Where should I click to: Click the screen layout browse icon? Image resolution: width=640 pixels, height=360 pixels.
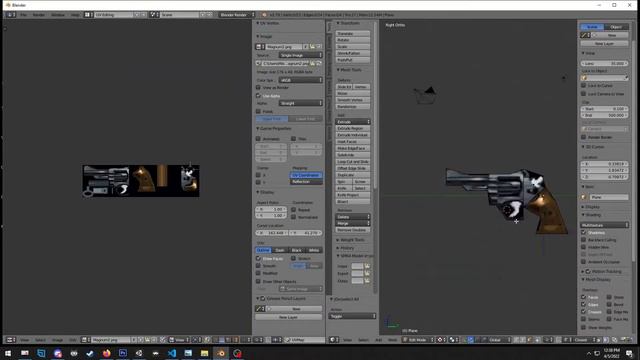[88, 15]
